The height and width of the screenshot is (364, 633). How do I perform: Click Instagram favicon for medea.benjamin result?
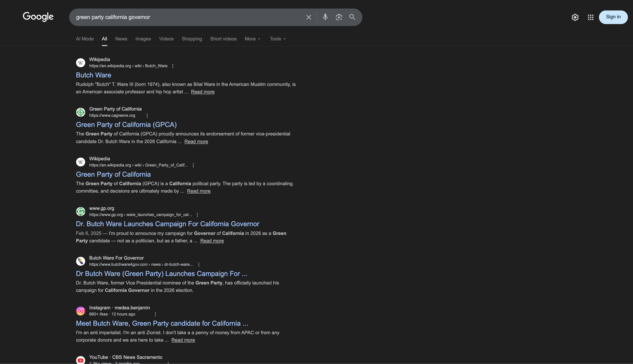tap(81, 311)
